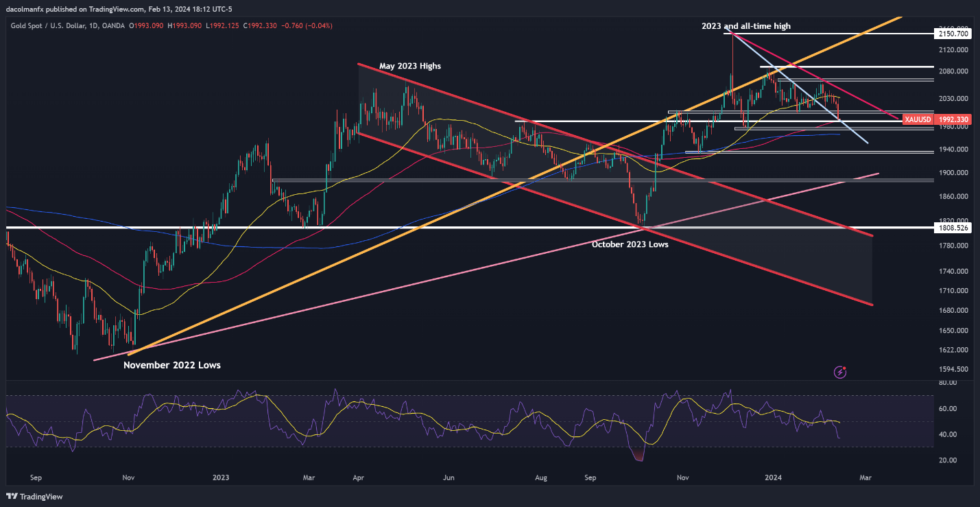Image resolution: width=980 pixels, height=507 pixels.
Task: Click the 1780.000 price axis label
Action: click(953, 246)
